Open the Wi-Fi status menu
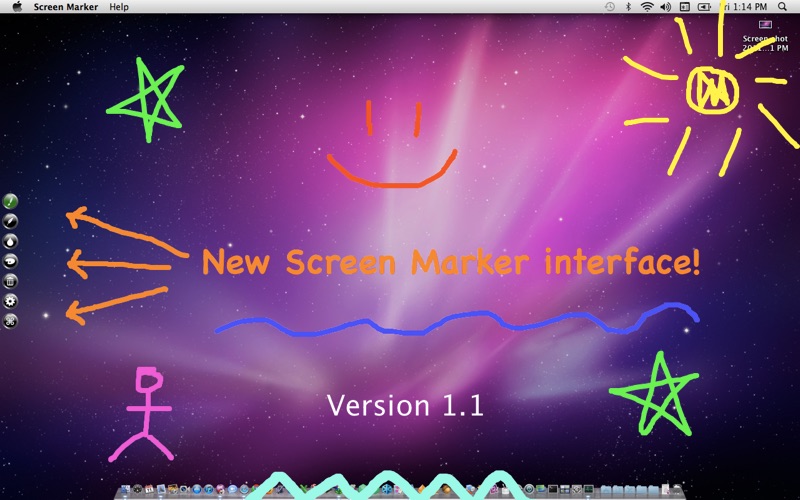Screen dimensions: 800x500 (x=647, y=7)
